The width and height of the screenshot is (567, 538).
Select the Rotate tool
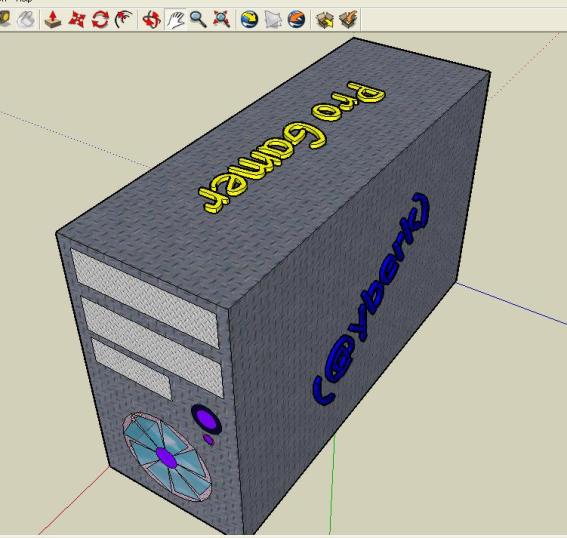pyautogui.click(x=100, y=19)
